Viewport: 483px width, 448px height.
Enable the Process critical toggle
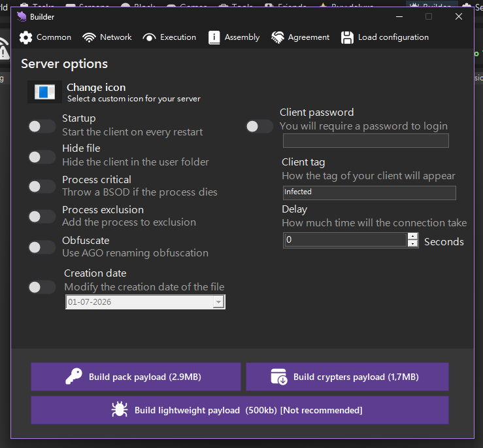[x=42, y=186]
